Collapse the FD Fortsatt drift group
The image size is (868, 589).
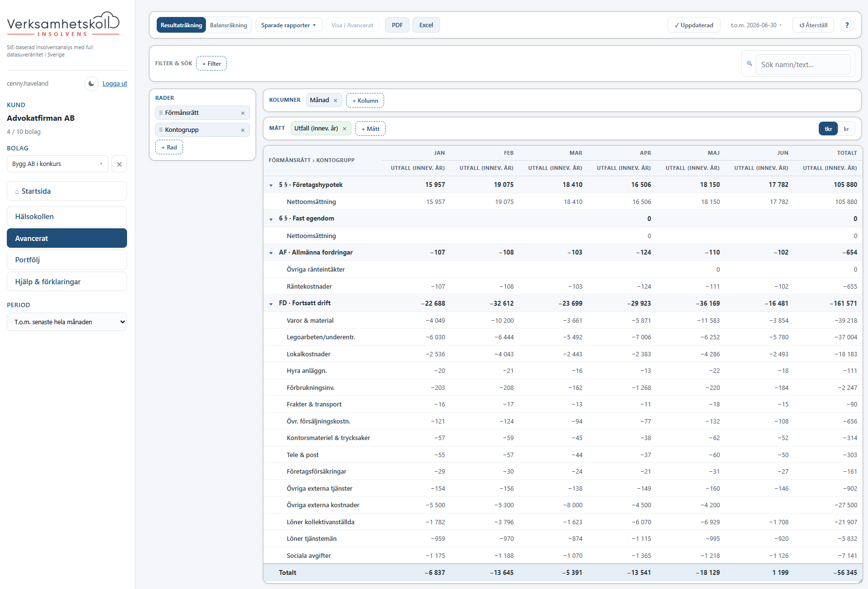point(271,304)
